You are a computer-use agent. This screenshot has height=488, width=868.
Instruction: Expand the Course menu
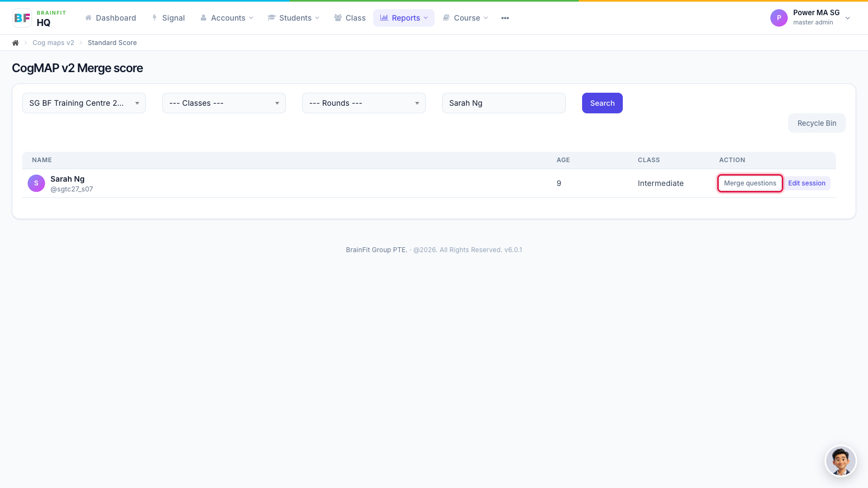pyautogui.click(x=465, y=18)
